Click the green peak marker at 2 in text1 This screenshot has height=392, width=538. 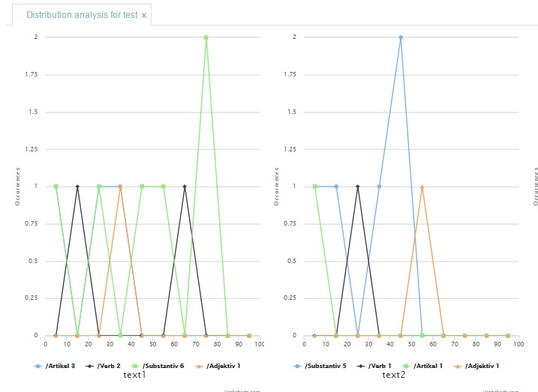pyautogui.click(x=206, y=37)
